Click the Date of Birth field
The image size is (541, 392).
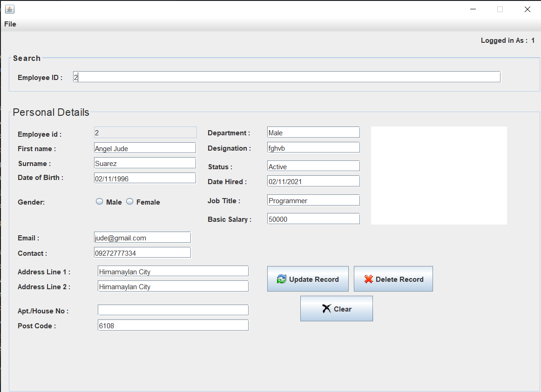[145, 178]
